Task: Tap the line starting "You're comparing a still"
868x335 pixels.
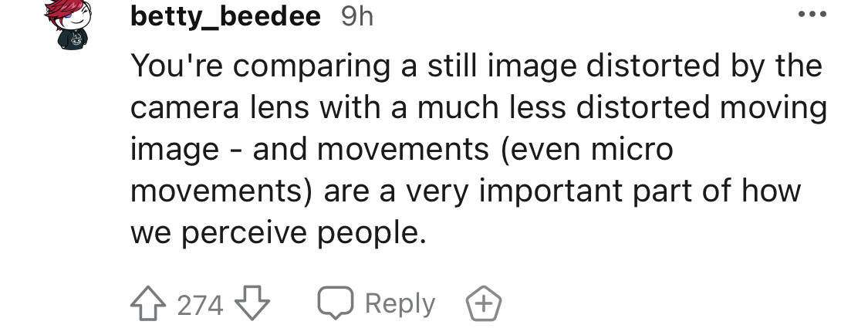Action: coord(477,66)
